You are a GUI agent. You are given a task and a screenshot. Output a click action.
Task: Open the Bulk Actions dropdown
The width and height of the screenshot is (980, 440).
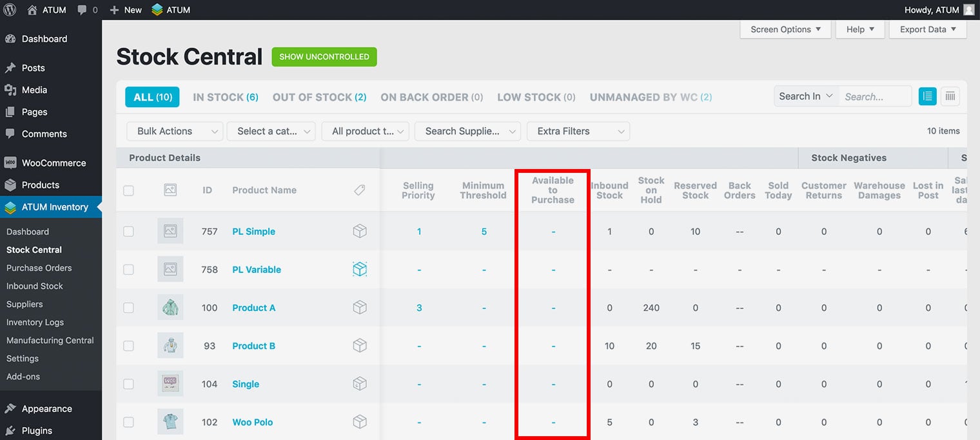(175, 131)
